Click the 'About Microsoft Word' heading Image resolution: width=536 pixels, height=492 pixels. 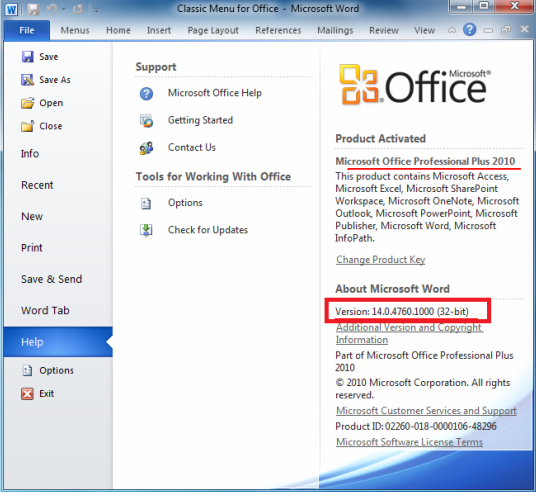[392, 289]
